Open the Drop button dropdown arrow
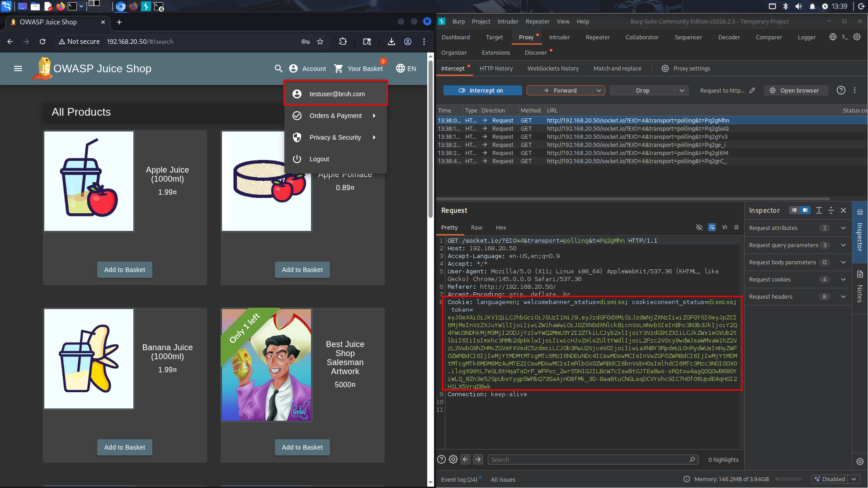The height and width of the screenshot is (488, 868). (x=682, y=90)
